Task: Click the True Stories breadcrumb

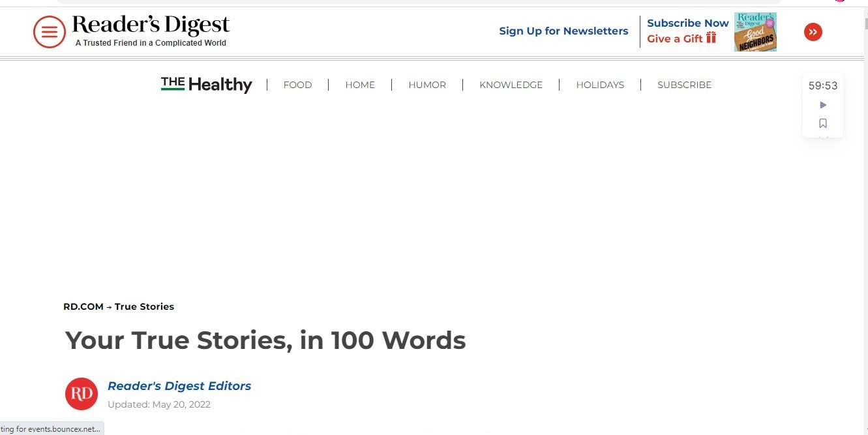Action: coord(145,307)
